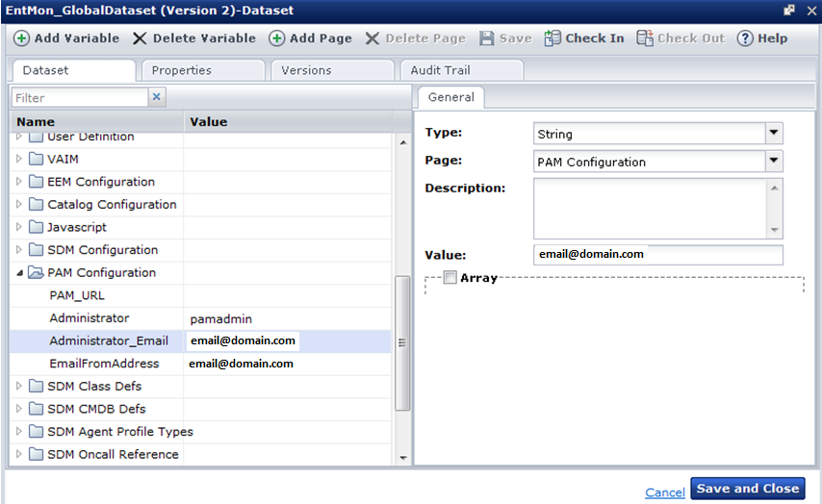Select the General tab
The image size is (822, 504).
tap(450, 97)
